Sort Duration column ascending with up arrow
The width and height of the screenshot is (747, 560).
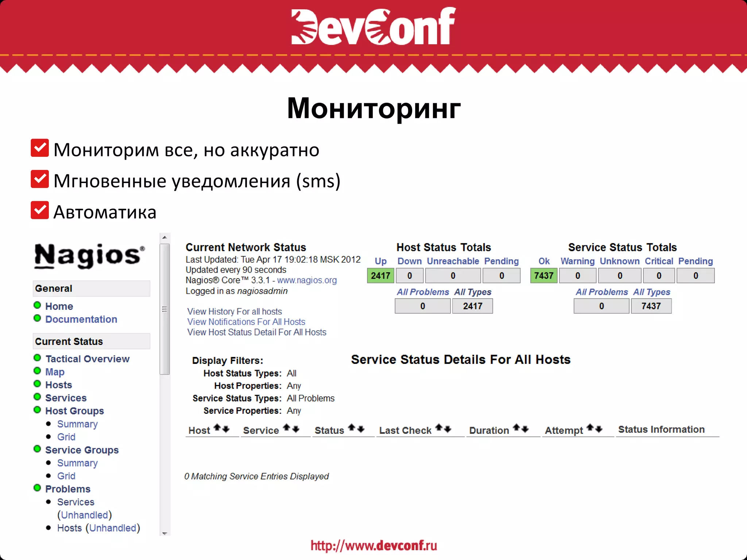pos(516,427)
